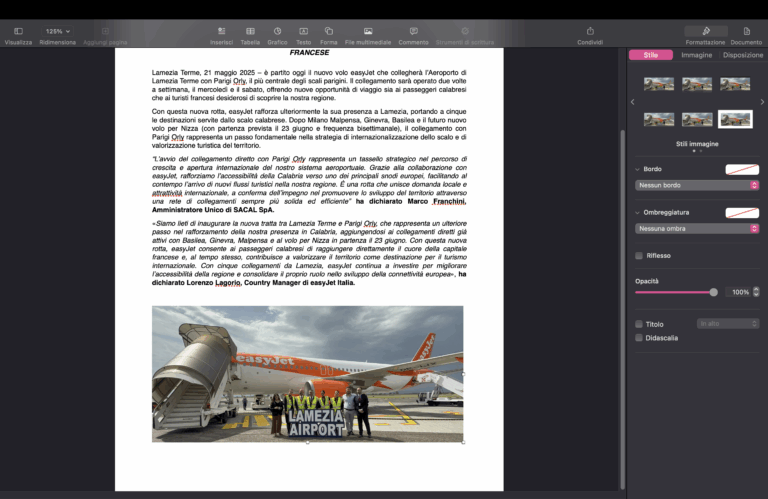
Task: Switch to the Stile tab
Action: pos(650,55)
